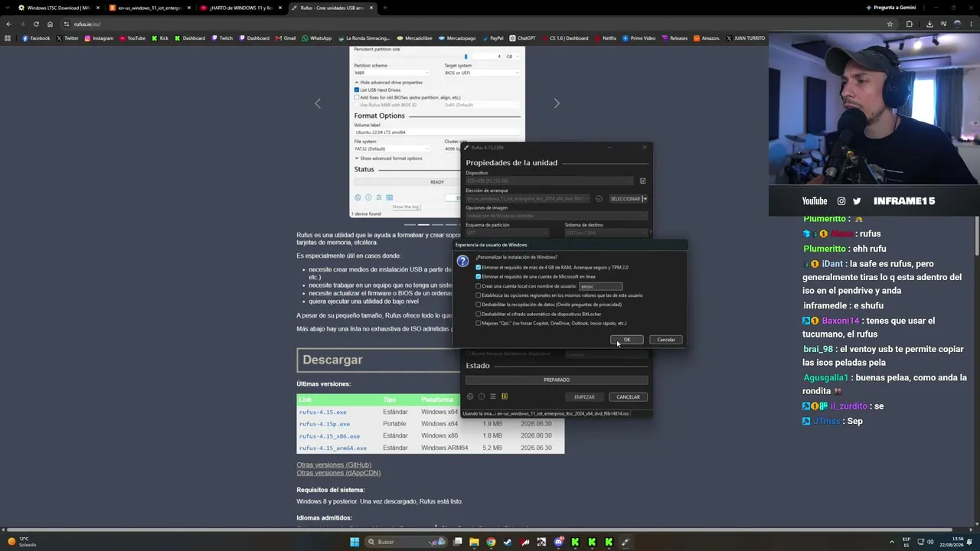
Task: Open the Facebook bookmark
Action: 36,38
